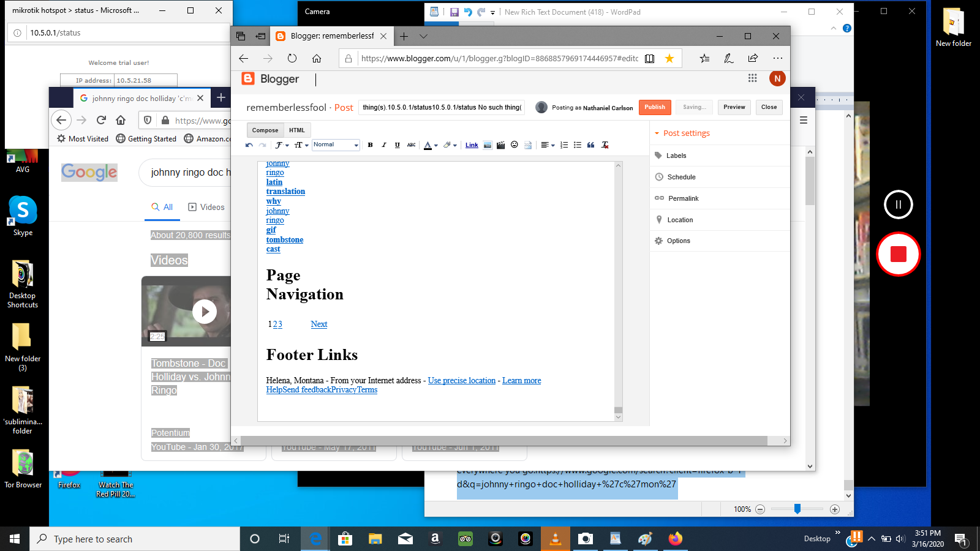The height and width of the screenshot is (551, 980).
Task: Apply quote formatting in Blogger toolbar
Action: (x=591, y=145)
